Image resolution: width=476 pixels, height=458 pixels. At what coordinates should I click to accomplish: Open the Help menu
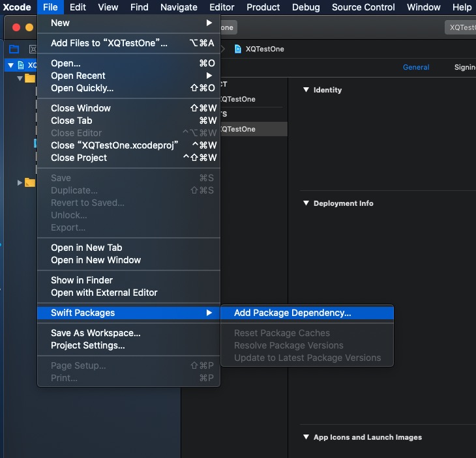(462, 7)
